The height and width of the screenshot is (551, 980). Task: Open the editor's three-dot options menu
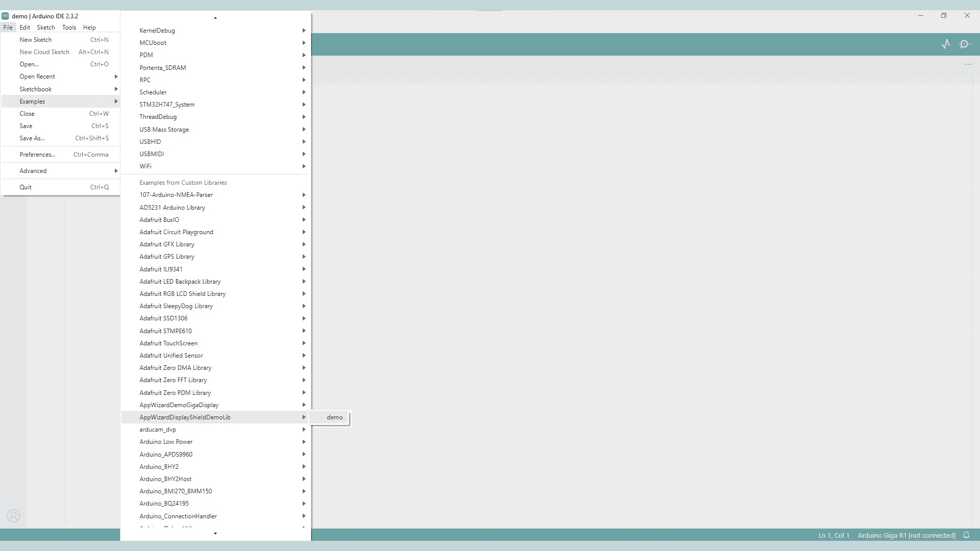(x=968, y=64)
